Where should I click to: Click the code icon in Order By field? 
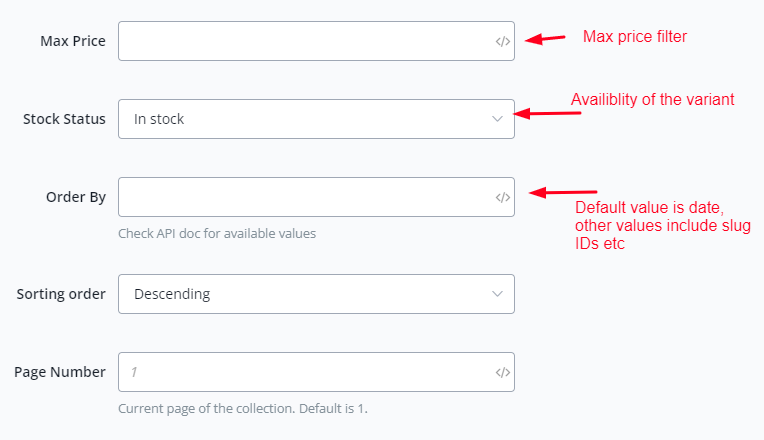tap(503, 197)
